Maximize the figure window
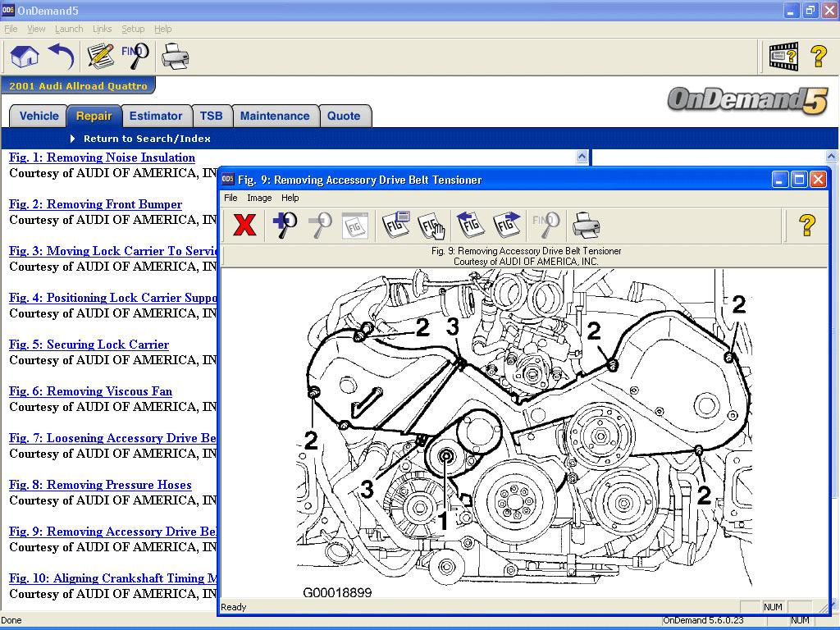The height and width of the screenshot is (630, 840). [x=798, y=180]
